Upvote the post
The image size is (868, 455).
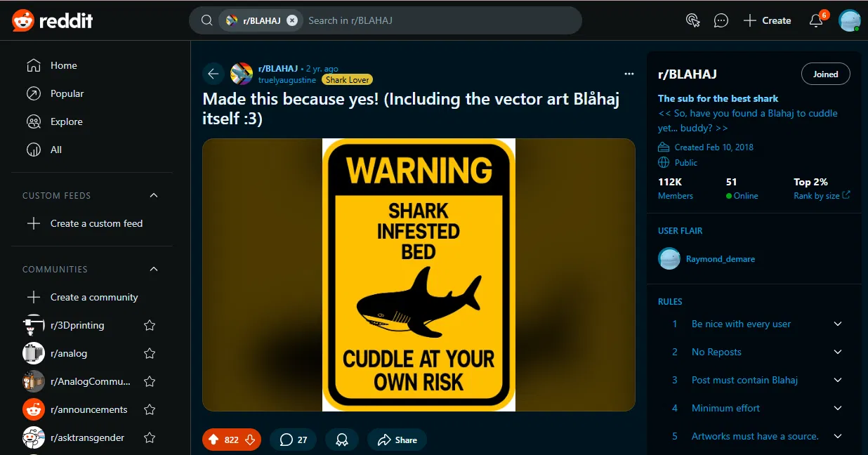[213, 440]
